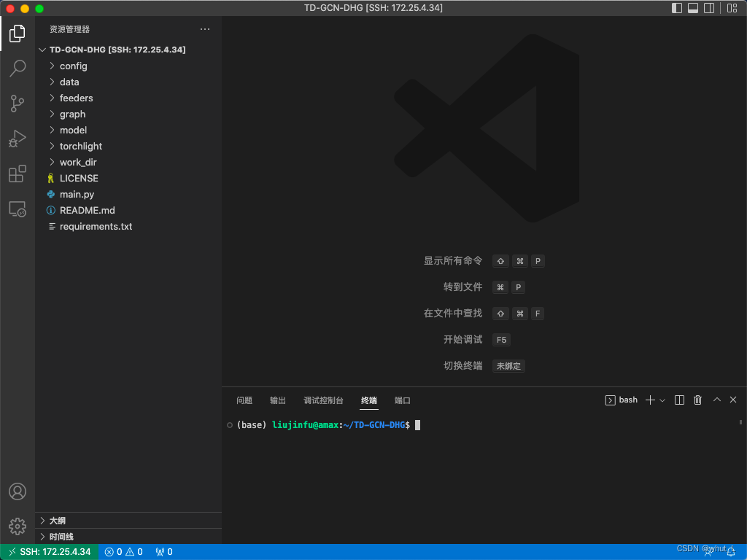Viewport: 747px width, 560px height.
Task: Click in the terminal prompt input area
Action: point(418,425)
